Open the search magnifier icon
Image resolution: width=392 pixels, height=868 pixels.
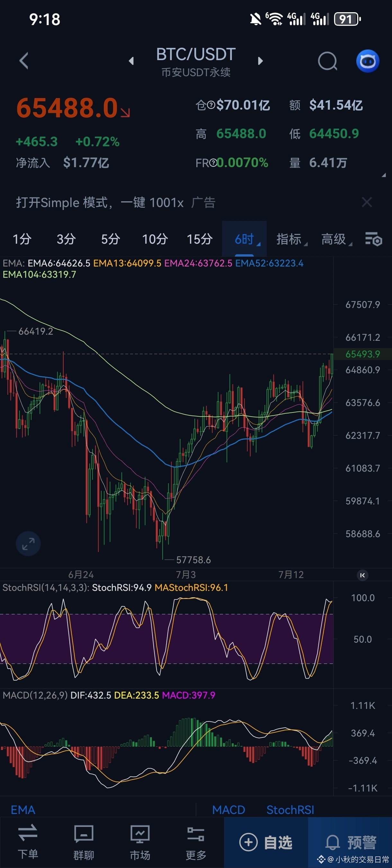pos(327,61)
